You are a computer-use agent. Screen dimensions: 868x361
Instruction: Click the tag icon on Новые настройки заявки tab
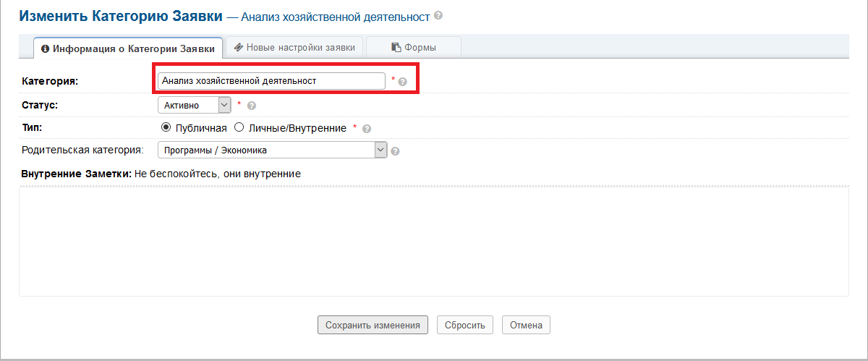(x=238, y=48)
